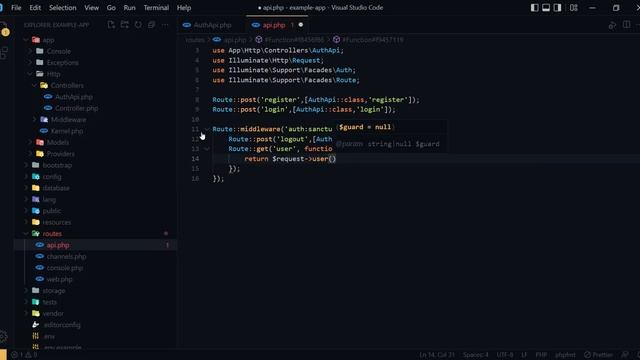Collapse the routes folder chevron

point(26,233)
